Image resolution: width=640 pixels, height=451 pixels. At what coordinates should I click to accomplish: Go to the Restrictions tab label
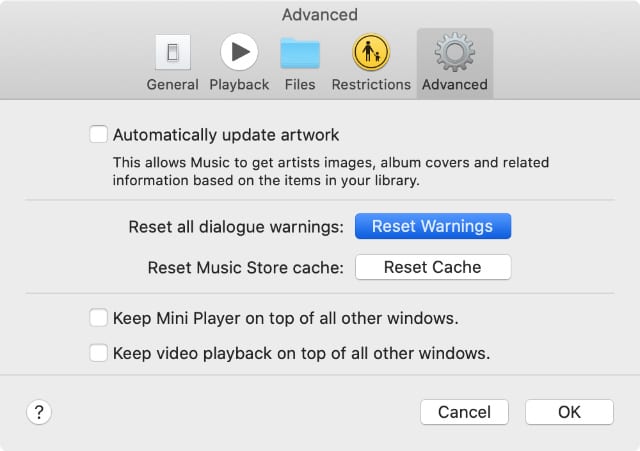click(x=371, y=84)
